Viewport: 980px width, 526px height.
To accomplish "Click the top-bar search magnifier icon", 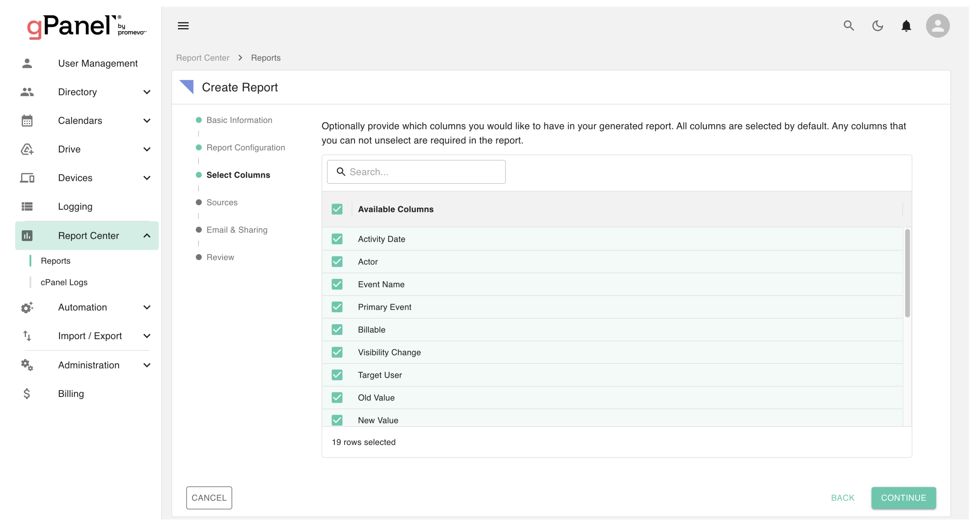I will click(x=849, y=26).
